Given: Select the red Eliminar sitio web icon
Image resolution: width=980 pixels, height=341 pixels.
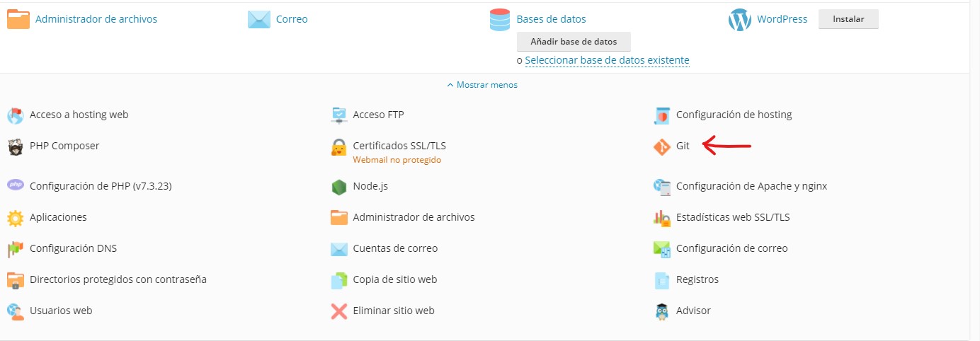Looking at the screenshot, I should click(339, 311).
